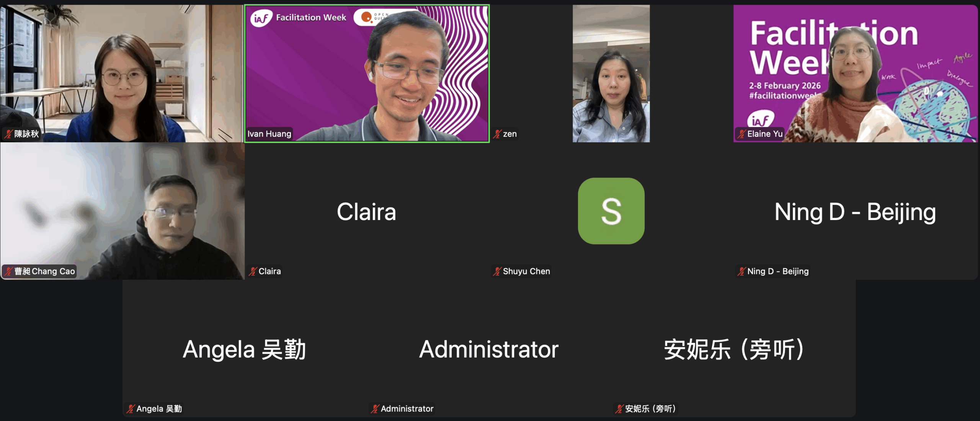Image resolution: width=980 pixels, height=421 pixels.
Task: Select the Administrator participant tile
Action: tap(489, 348)
